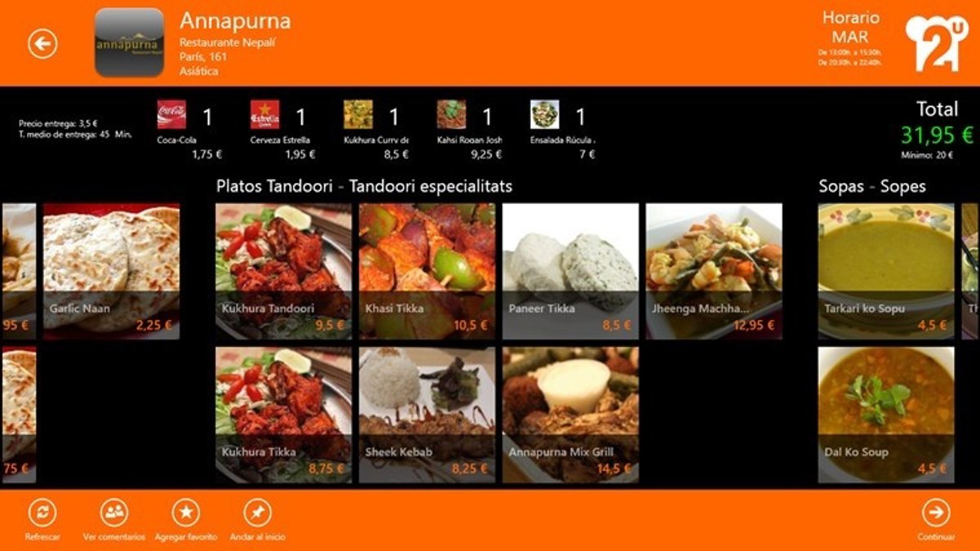Proceed with the Continuar arrow icon
Image resolution: width=980 pixels, height=551 pixels.
936,513
